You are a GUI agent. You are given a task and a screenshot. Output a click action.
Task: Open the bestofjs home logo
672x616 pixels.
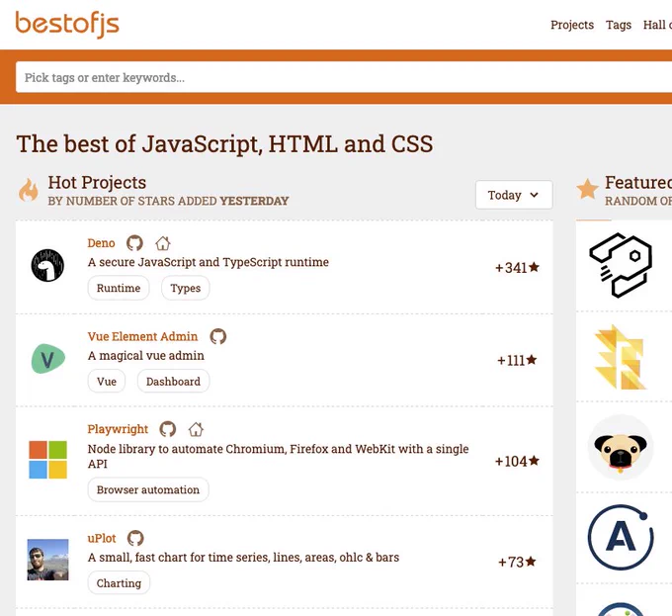[67, 25]
